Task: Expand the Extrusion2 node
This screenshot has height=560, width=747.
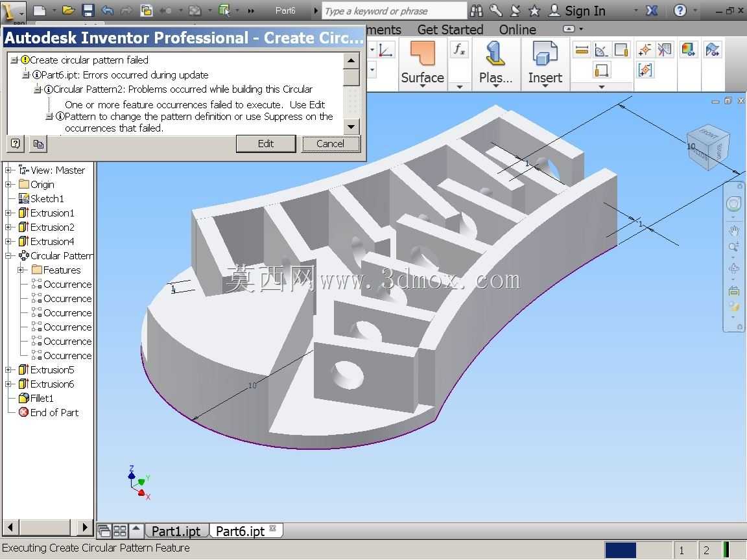Action: (8, 227)
